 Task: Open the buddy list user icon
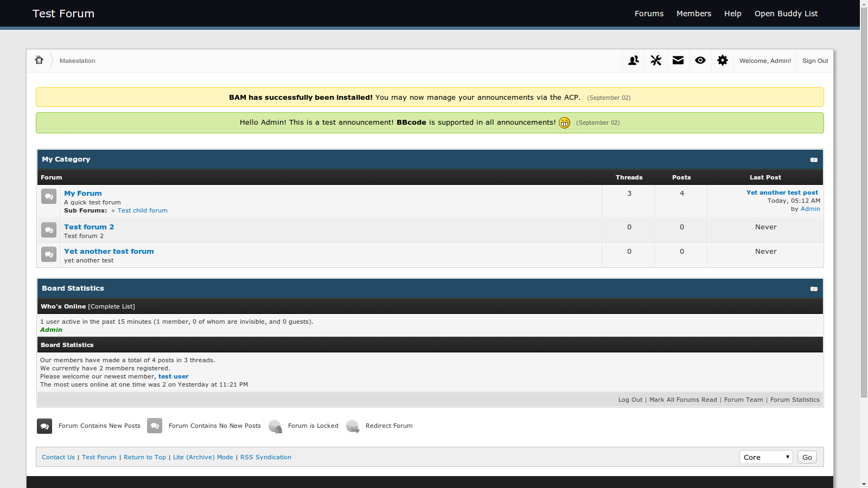pyautogui.click(x=633, y=61)
